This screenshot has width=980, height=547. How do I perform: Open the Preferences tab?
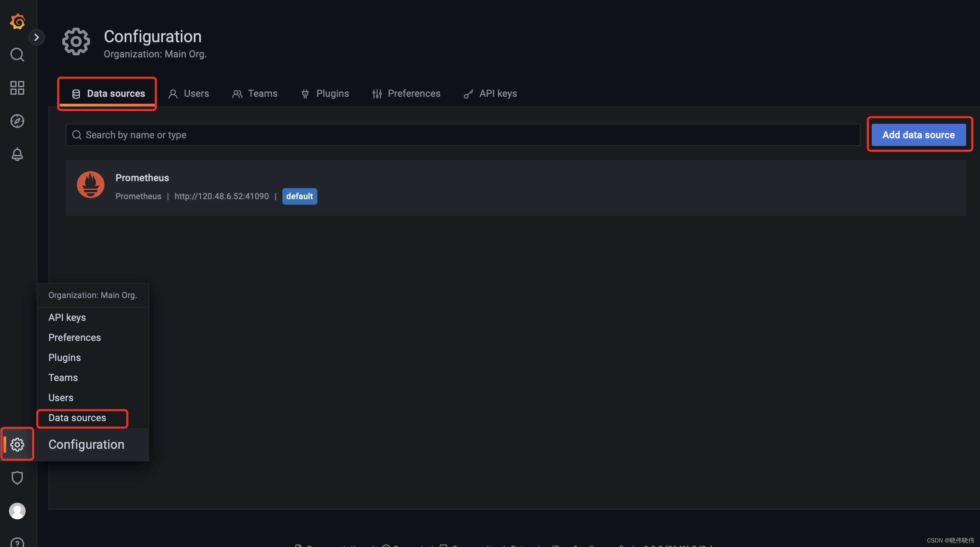click(406, 93)
